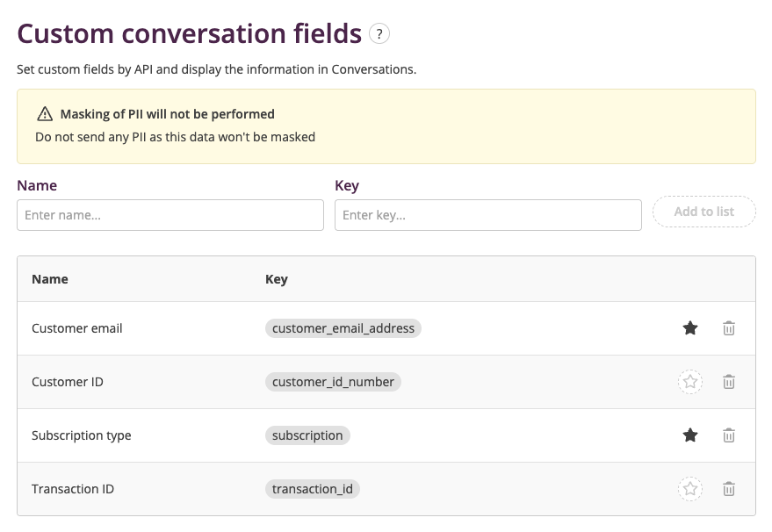Delete the Customer email row
772x532 pixels.
click(x=729, y=328)
